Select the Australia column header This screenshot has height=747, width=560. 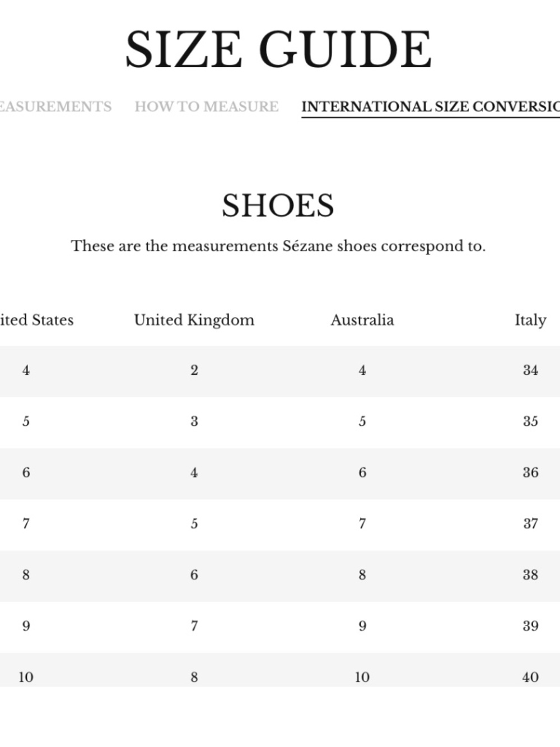[362, 320]
